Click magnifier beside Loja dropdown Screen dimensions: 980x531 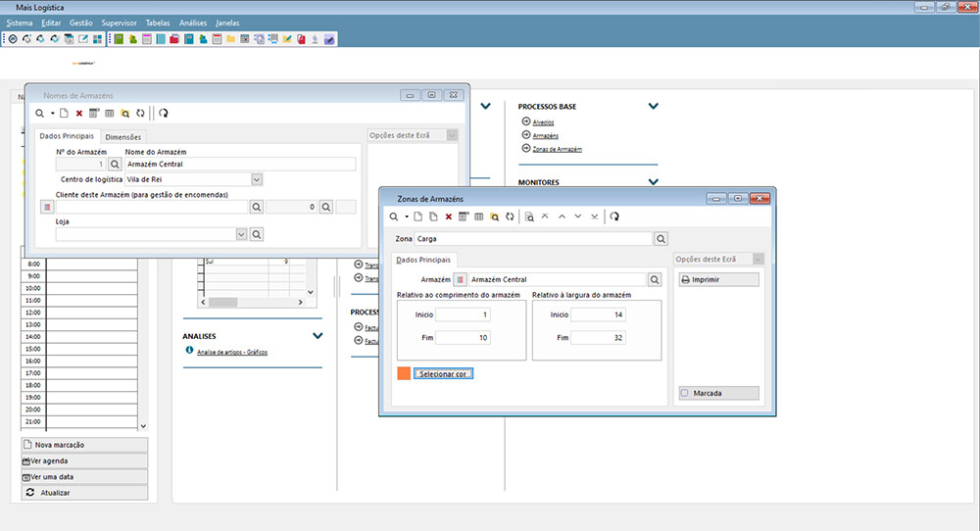point(256,234)
